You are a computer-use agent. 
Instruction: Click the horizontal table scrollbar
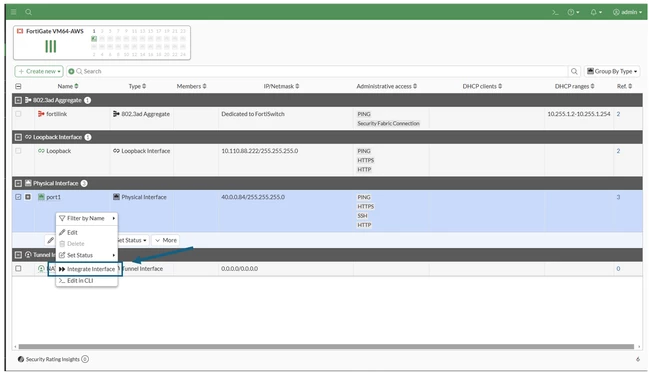coord(326,347)
